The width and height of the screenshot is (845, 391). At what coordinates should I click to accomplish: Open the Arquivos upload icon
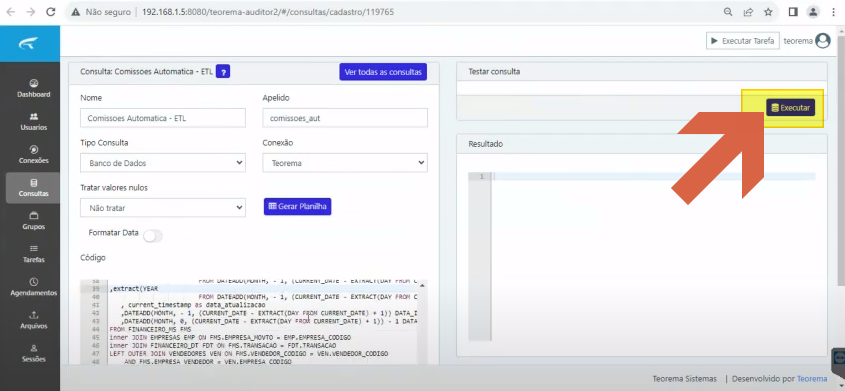(x=33, y=315)
